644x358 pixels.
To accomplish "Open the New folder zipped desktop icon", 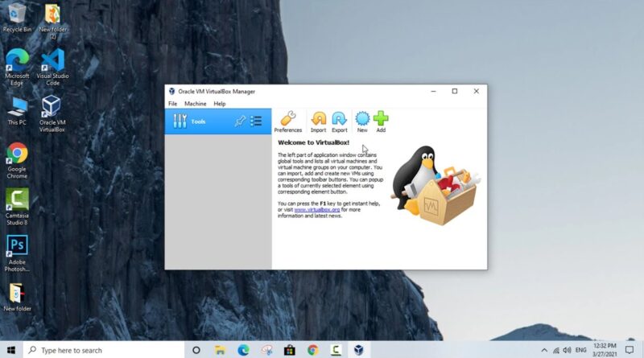I will point(17,298).
